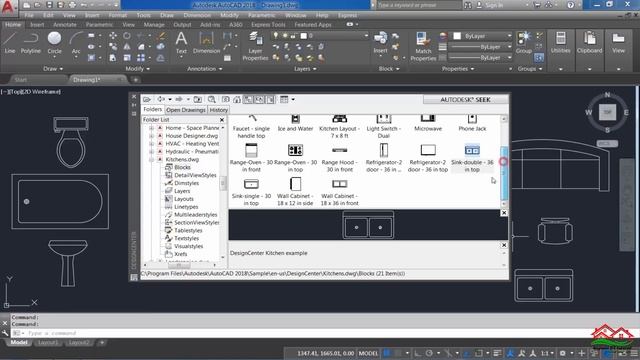Select the Line tool
The image size is (640, 360).
pos(10,43)
